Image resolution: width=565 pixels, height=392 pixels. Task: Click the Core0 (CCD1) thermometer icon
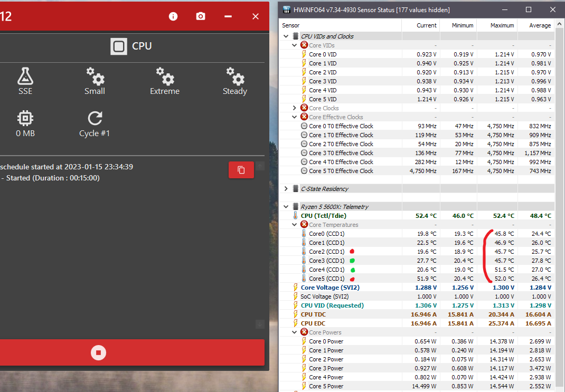[304, 234]
